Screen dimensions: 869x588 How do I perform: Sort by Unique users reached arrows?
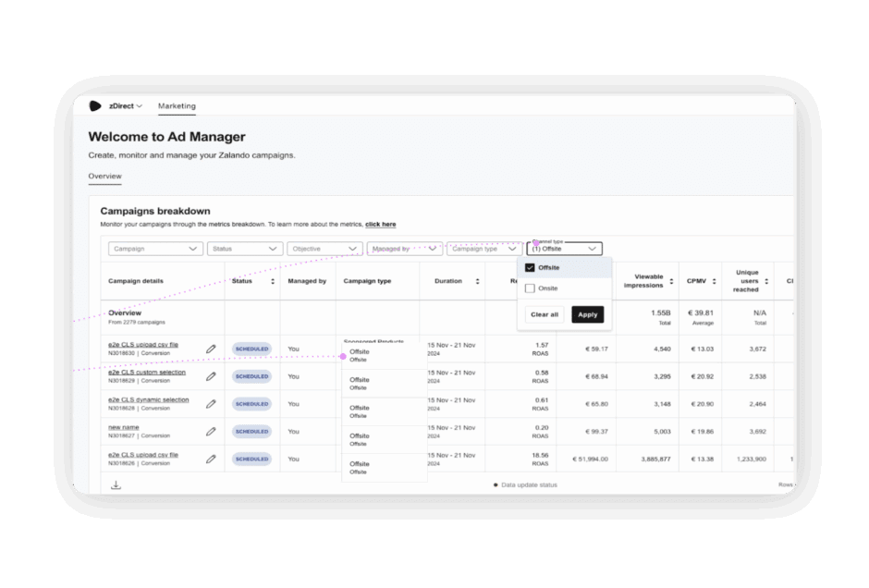point(766,282)
